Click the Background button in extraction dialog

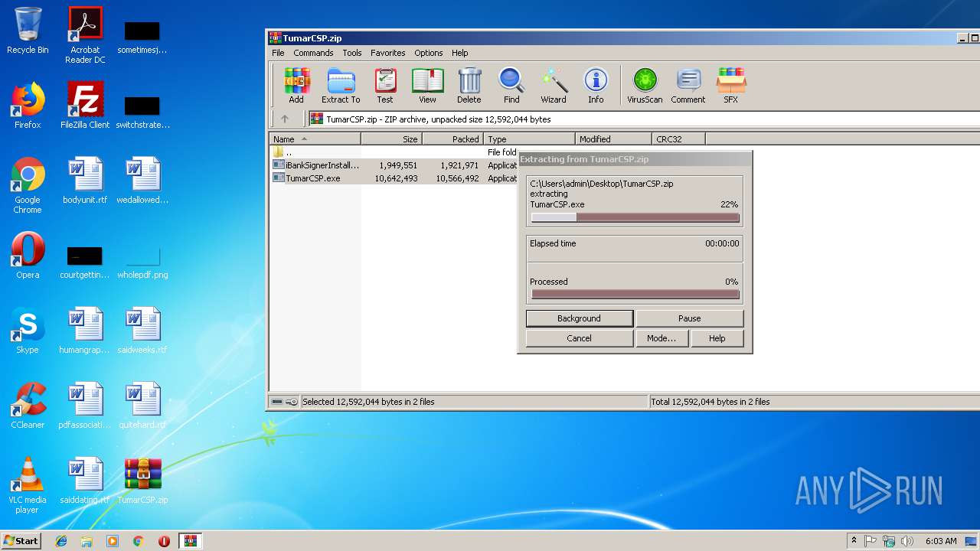click(580, 318)
